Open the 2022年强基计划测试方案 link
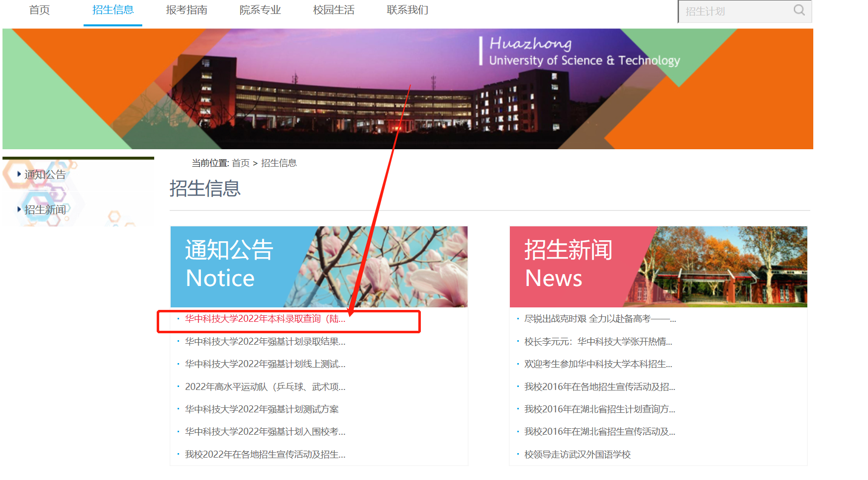868x480 pixels. point(262,409)
